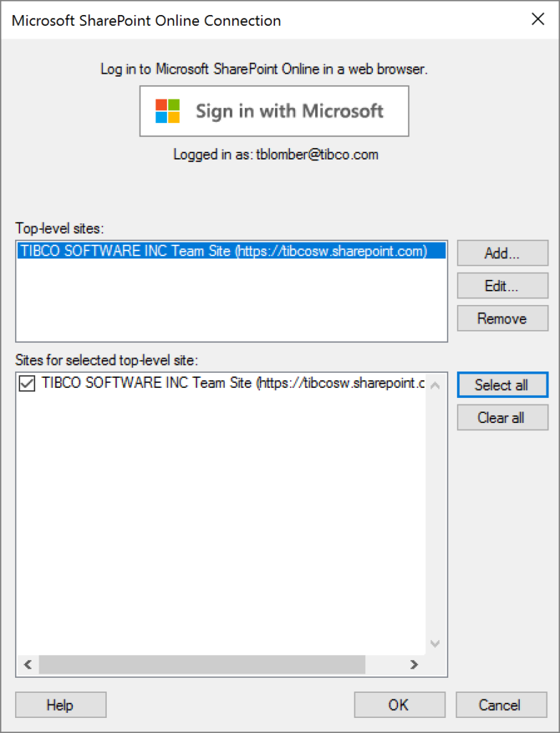Open the Add... top-level site dialog
This screenshot has height=733, width=560.
pos(503,253)
